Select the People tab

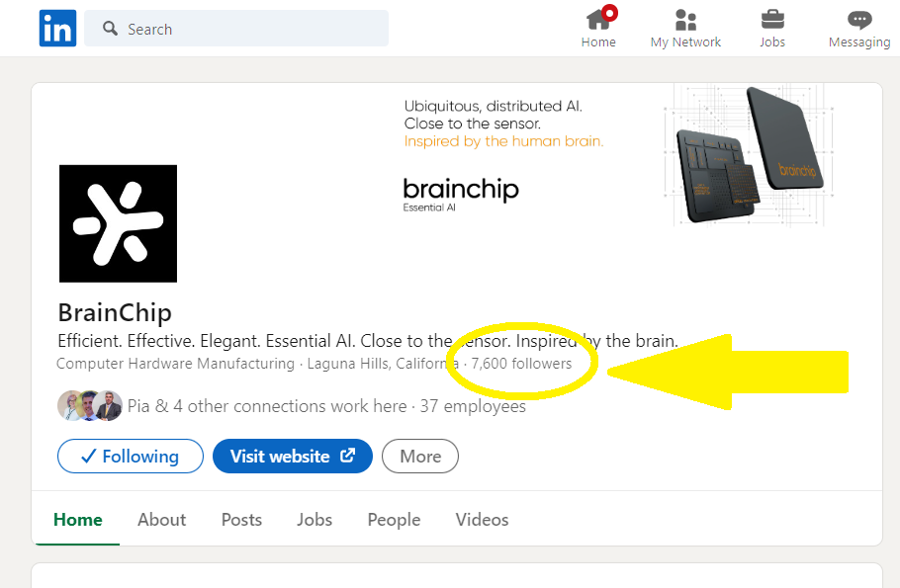(394, 519)
